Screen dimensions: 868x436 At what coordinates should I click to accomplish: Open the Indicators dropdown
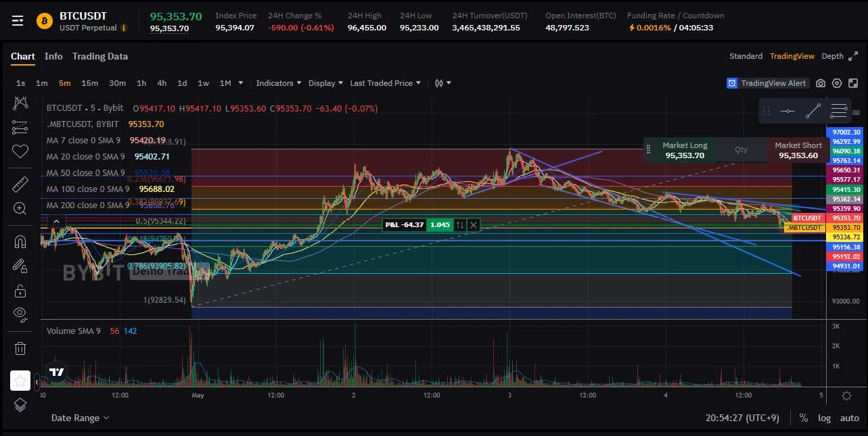(278, 83)
